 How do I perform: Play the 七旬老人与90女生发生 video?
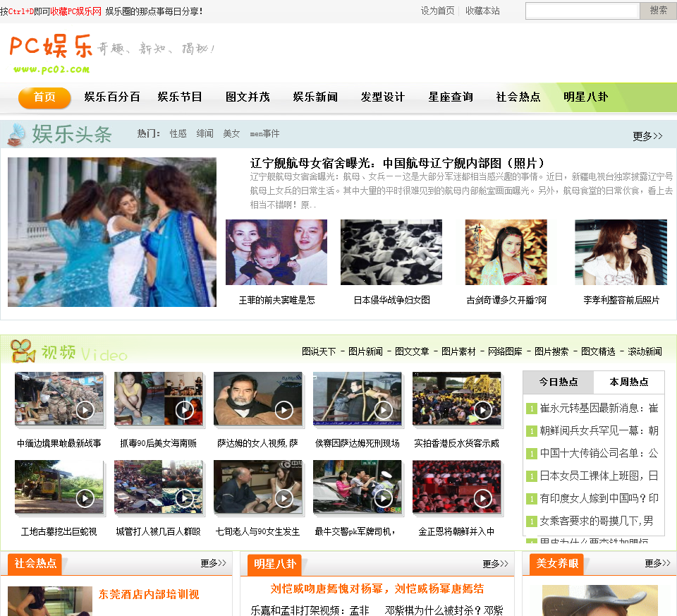258,487
